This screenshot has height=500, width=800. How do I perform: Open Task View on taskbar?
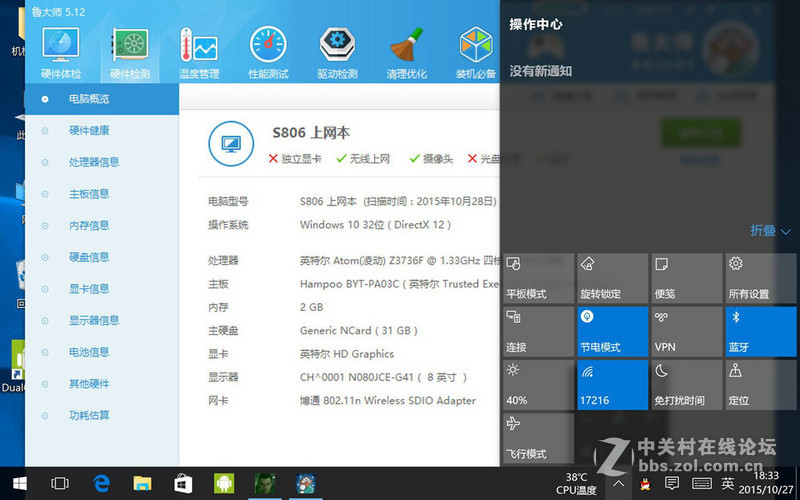60,483
